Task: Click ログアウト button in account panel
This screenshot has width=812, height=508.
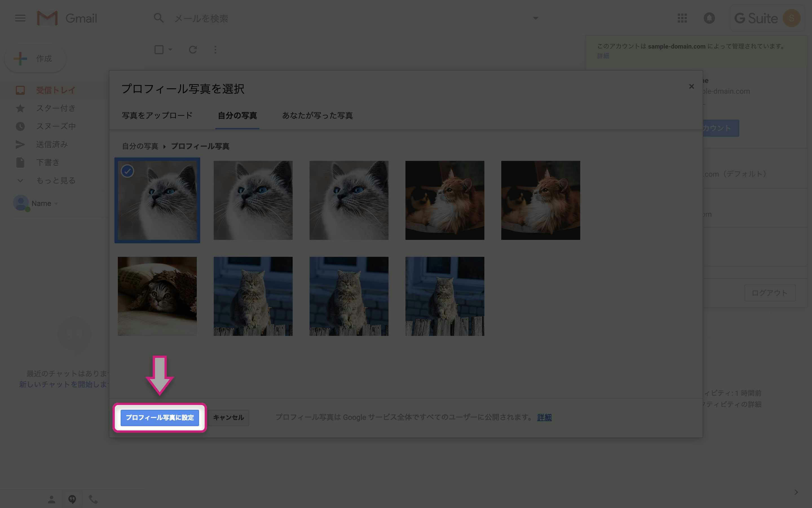Action: coord(770,293)
